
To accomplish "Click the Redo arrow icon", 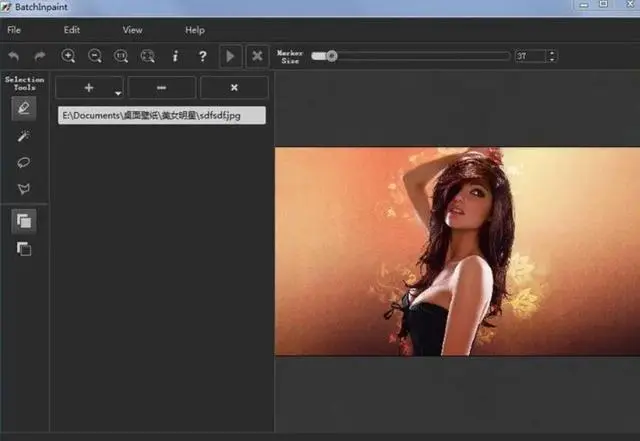I will pos(40,56).
